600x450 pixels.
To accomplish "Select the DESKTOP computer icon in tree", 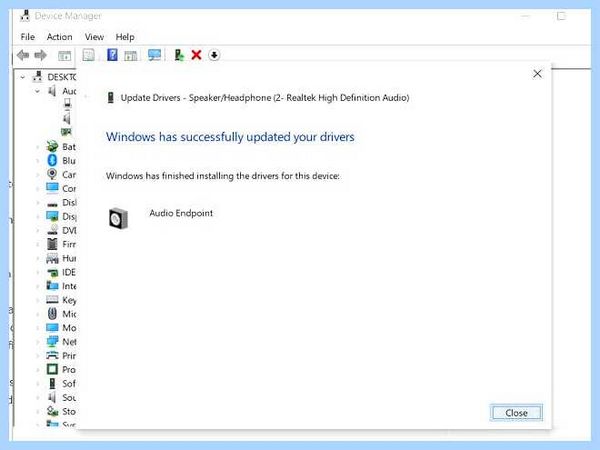I will 37,77.
